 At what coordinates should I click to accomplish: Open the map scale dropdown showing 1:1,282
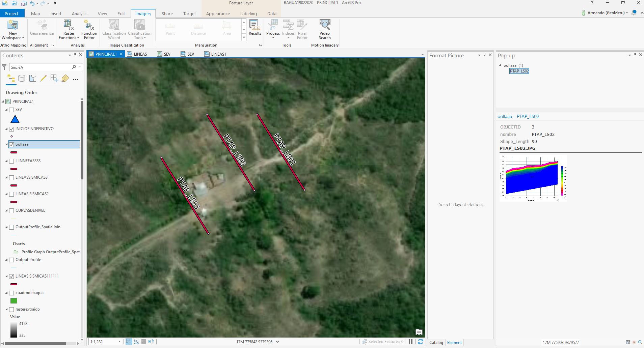(x=119, y=342)
